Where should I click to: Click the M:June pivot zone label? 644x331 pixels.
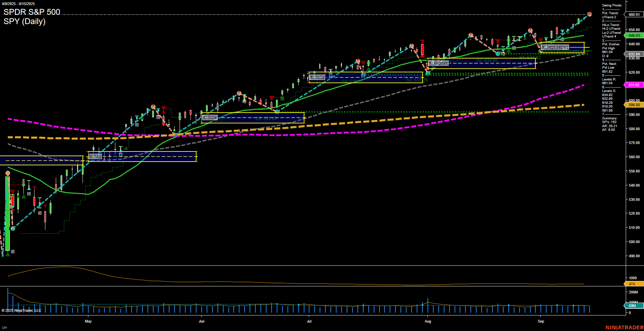click(x=210, y=117)
